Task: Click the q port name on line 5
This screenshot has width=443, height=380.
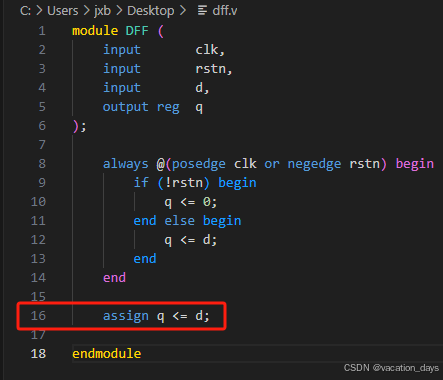Action: pyautogui.click(x=199, y=108)
